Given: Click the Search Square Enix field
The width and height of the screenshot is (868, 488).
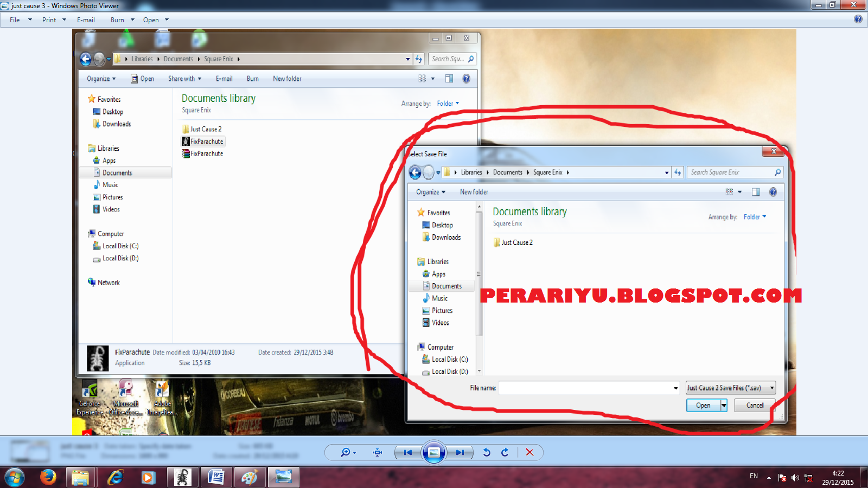Looking at the screenshot, I should (735, 172).
